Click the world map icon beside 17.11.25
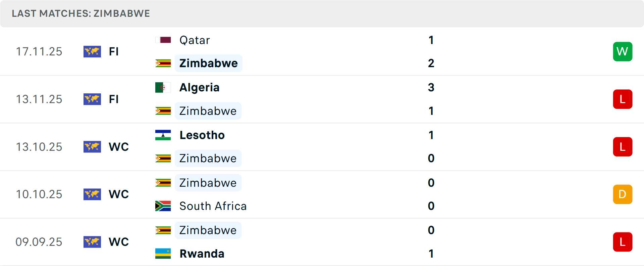Viewport: 644px width, 266px height. click(92, 52)
